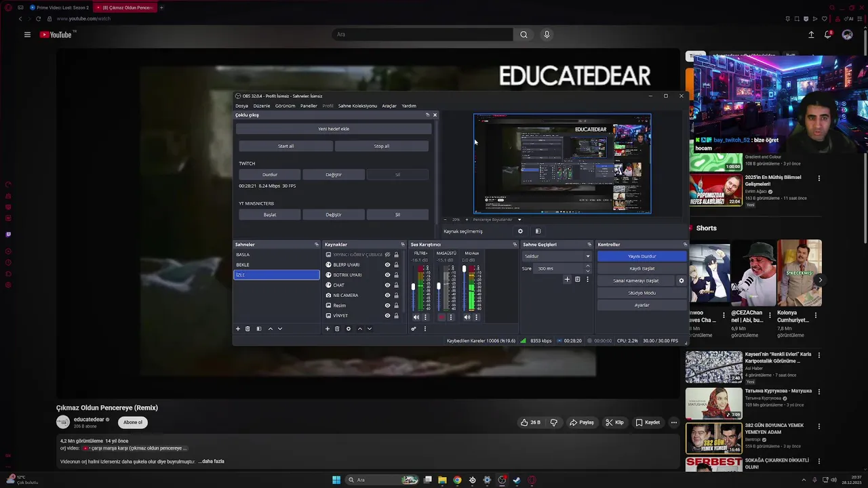The width and height of the screenshot is (868, 488).
Task: Open Pencereye Boyutlandır scaling dropdown
Action: point(497,220)
